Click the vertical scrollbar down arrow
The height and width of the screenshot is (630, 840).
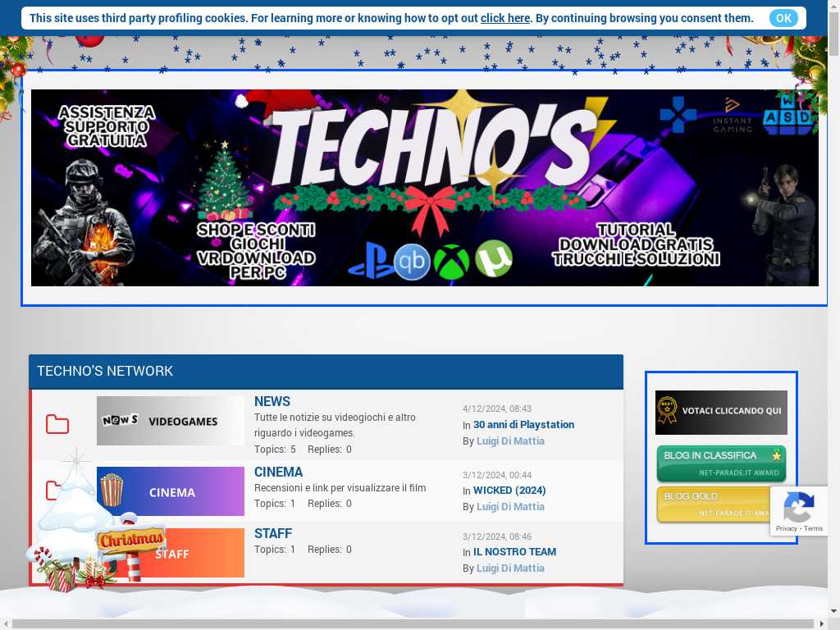coord(833,611)
